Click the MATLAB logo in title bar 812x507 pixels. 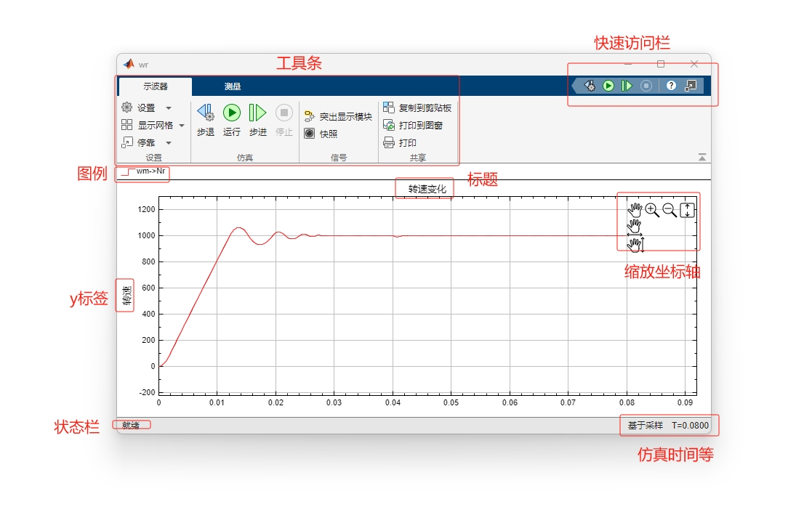coord(129,64)
